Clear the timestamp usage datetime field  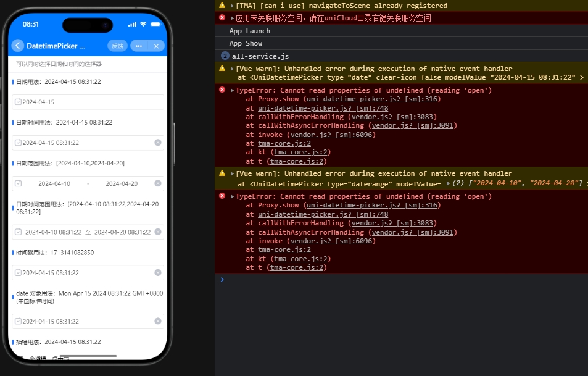click(x=158, y=272)
